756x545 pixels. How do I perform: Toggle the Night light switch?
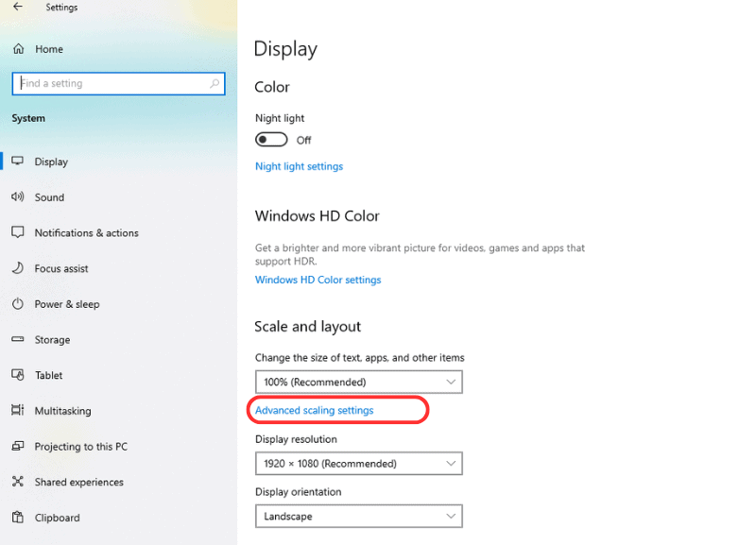click(x=271, y=140)
